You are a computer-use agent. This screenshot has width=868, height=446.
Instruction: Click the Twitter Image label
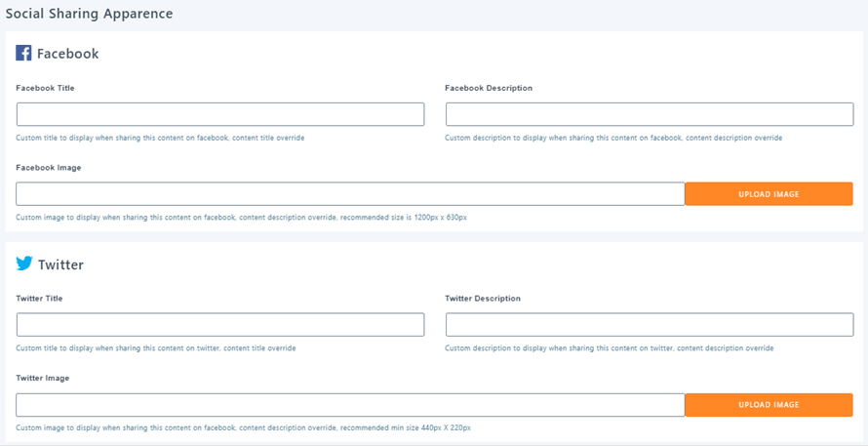(43, 378)
